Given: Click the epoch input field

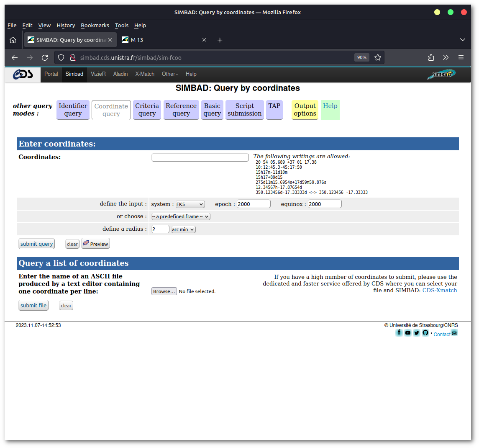Looking at the screenshot, I should tap(254, 204).
